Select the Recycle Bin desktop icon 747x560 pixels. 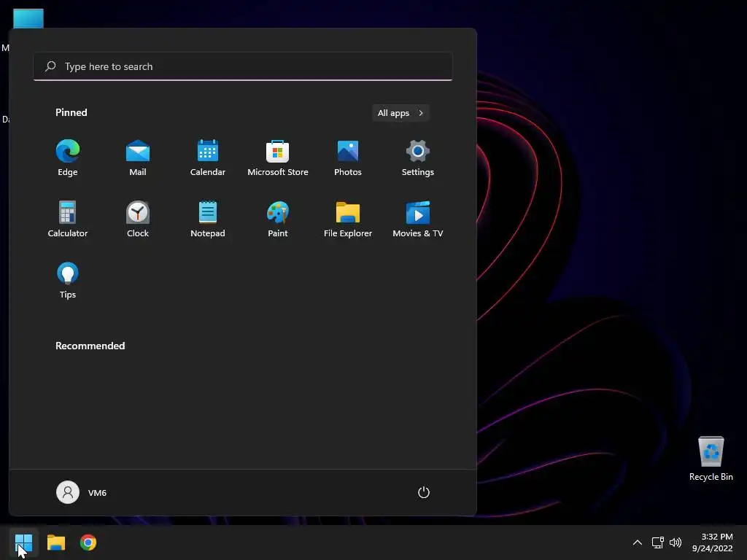(711, 459)
